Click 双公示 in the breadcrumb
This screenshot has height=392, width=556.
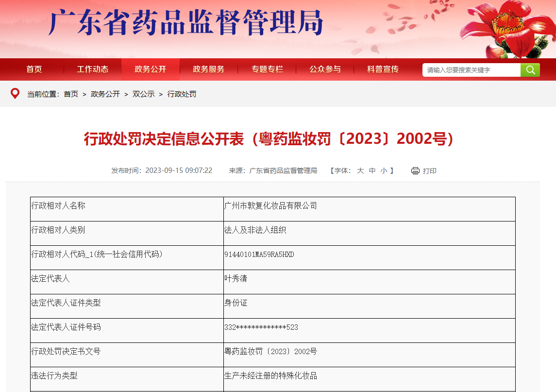click(144, 94)
